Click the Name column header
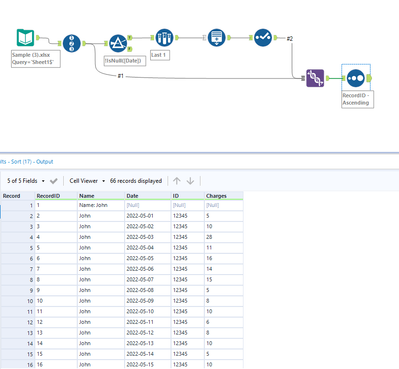This screenshot has height=369, width=399. point(101,196)
